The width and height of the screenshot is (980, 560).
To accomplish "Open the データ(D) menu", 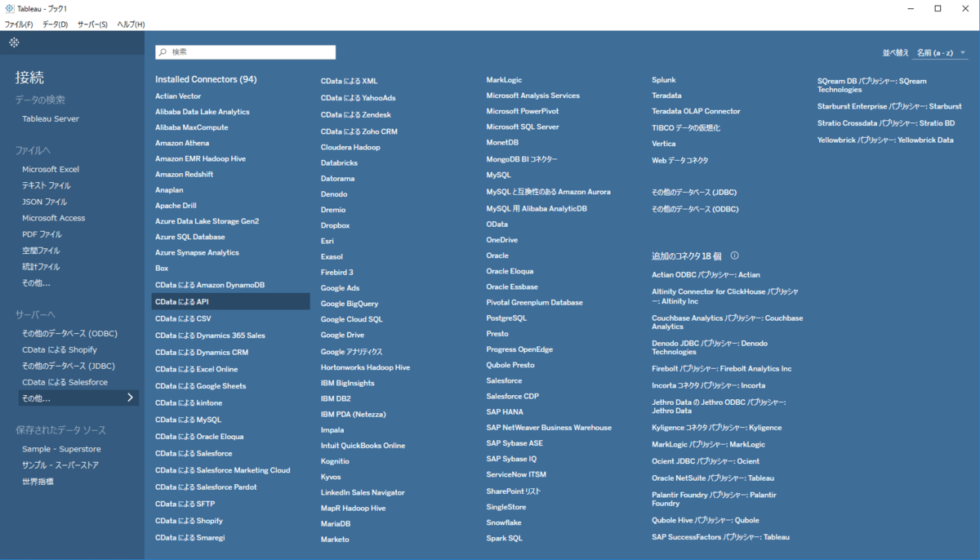I will point(56,24).
